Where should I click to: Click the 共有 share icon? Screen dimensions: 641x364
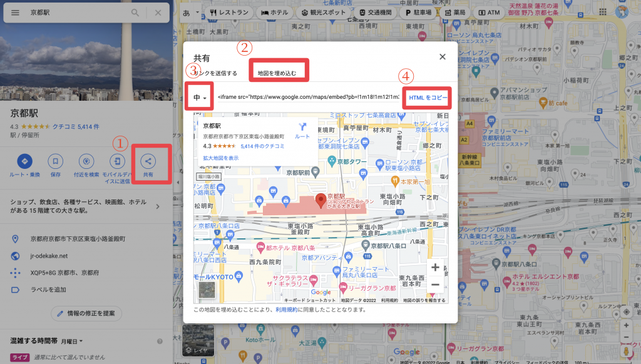148,161
